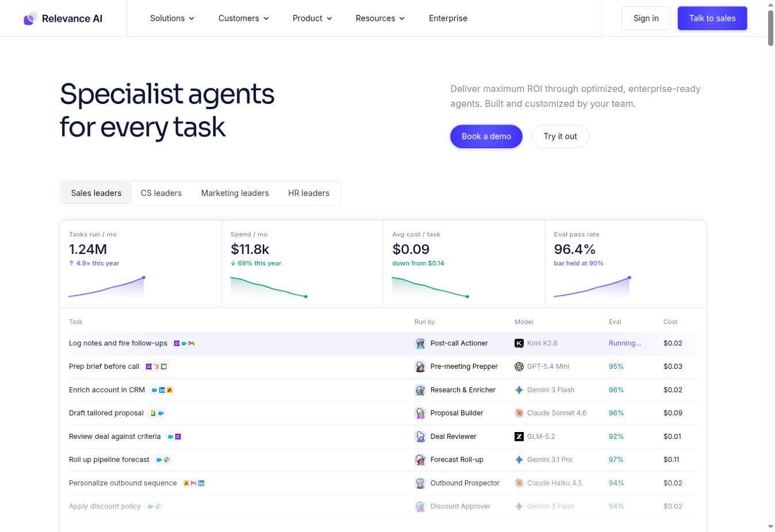Click the Relevance AI logo
The width and height of the screenshot is (775, 532).
[x=63, y=18]
